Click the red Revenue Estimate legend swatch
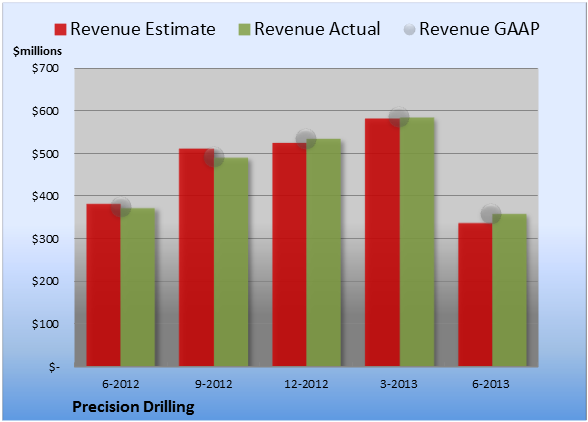Viewport: 588px width, 422px height. (x=60, y=30)
